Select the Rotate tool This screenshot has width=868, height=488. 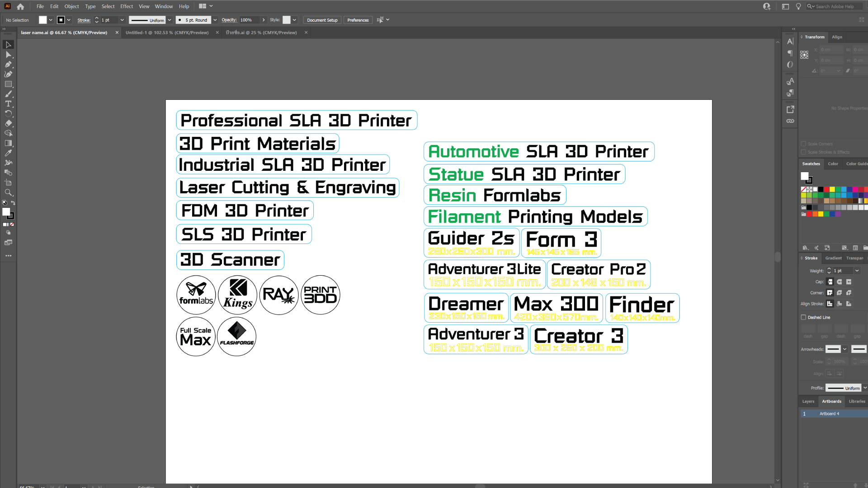pos(8,113)
